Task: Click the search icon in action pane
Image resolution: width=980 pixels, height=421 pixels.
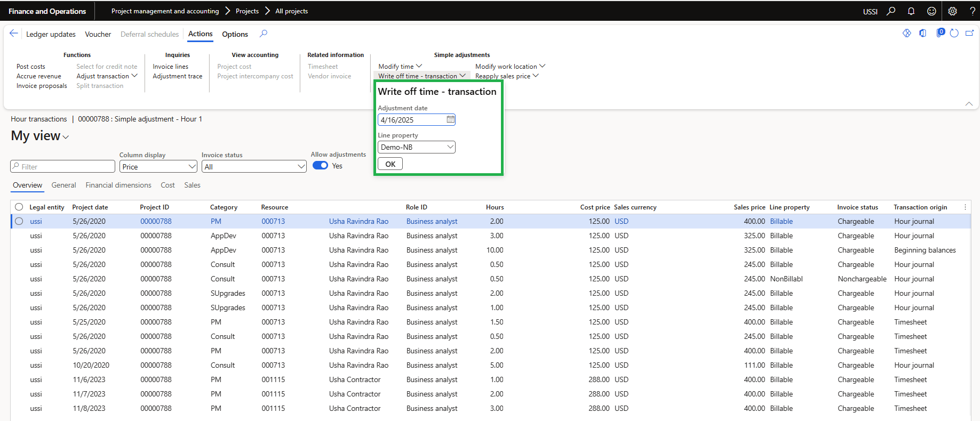Action: [x=264, y=34]
